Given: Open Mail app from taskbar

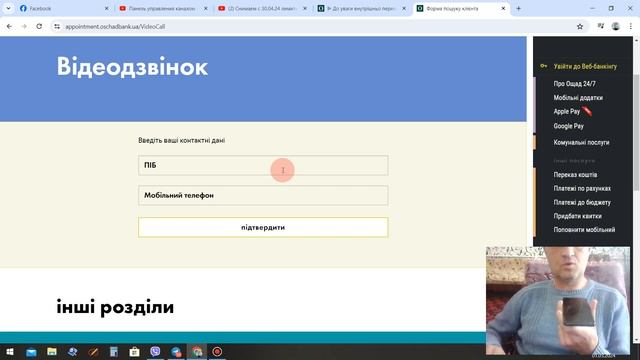Looking at the screenshot, I should (x=31, y=352).
